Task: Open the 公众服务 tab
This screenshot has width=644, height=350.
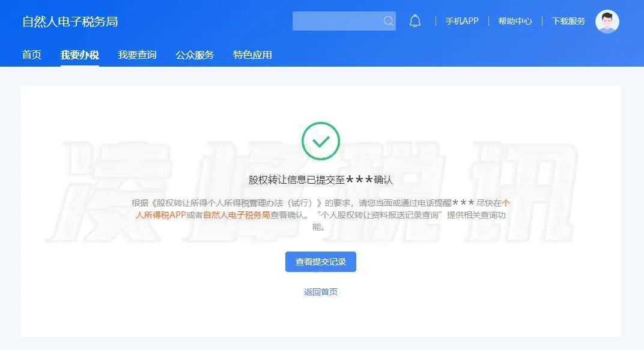Action: point(195,55)
